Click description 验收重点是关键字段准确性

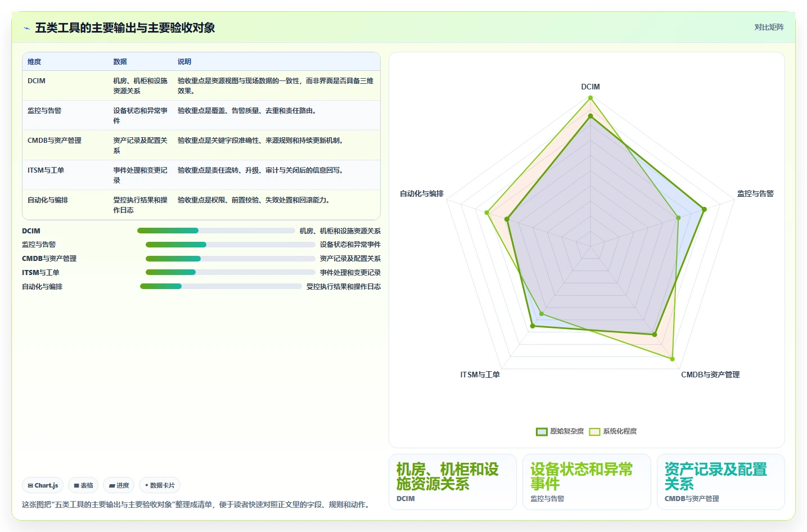(x=260, y=141)
